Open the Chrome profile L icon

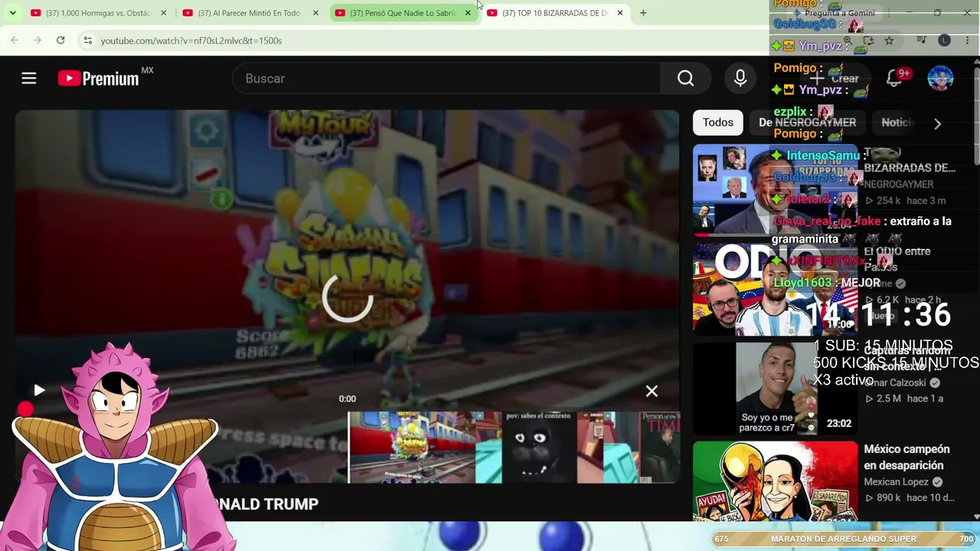tap(944, 41)
